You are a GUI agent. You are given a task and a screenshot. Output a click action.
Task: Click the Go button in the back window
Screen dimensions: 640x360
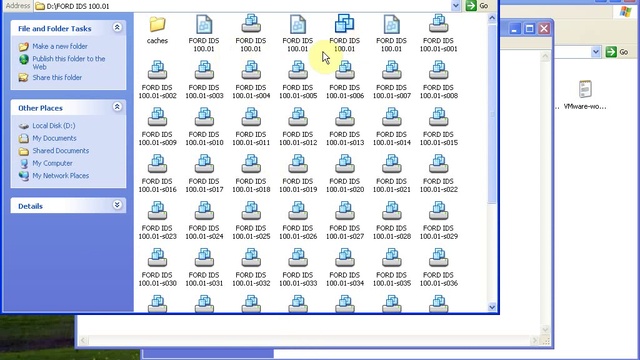click(x=617, y=52)
